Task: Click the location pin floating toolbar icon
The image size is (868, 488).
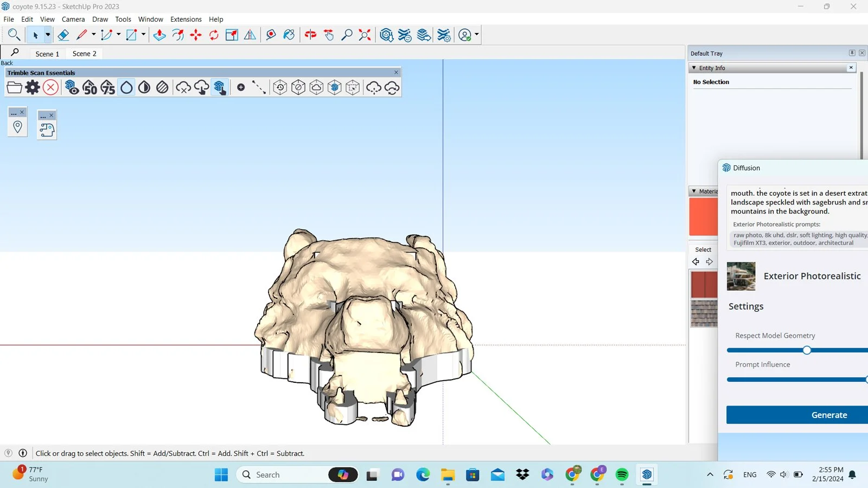Action: 17,127
